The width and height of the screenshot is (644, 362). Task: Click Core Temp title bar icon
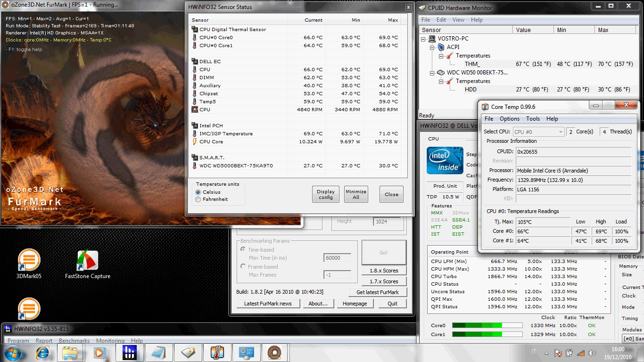tap(485, 107)
